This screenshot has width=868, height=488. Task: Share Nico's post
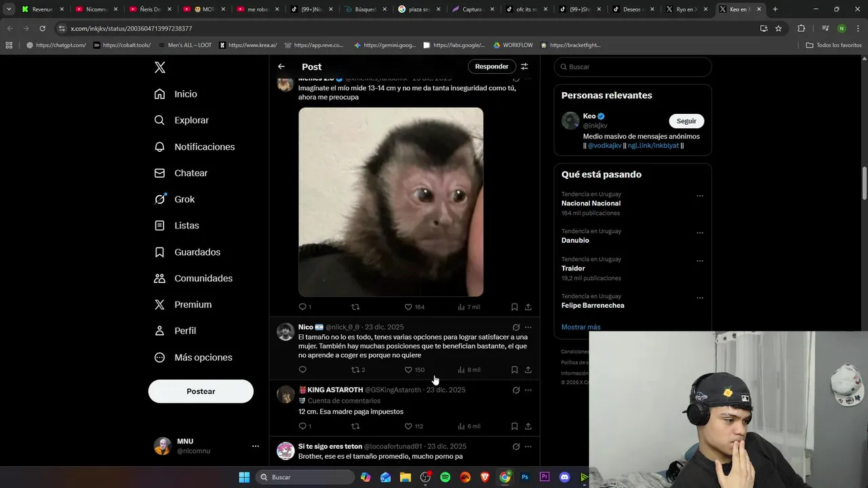tap(528, 370)
